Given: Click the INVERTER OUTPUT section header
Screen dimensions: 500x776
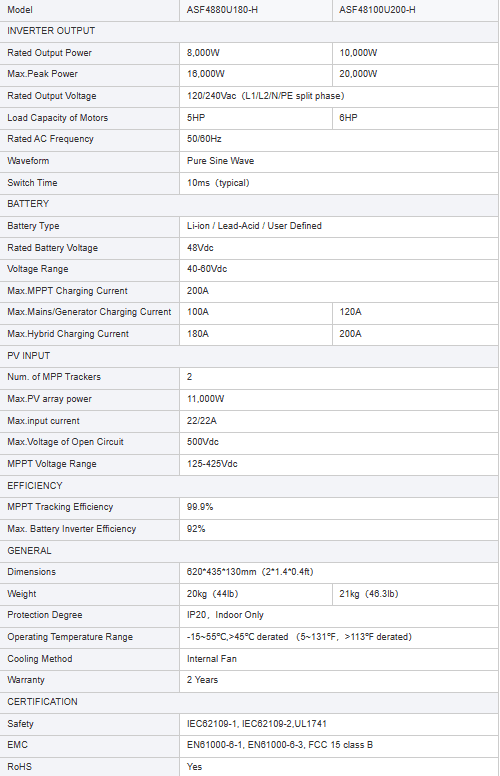Looking at the screenshot, I should coord(249,31).
